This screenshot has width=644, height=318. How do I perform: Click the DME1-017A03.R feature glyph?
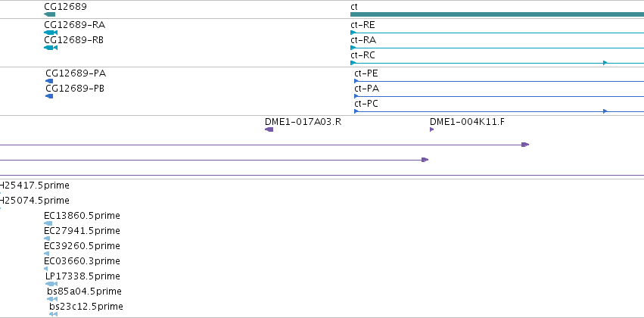tap(269, 129)
